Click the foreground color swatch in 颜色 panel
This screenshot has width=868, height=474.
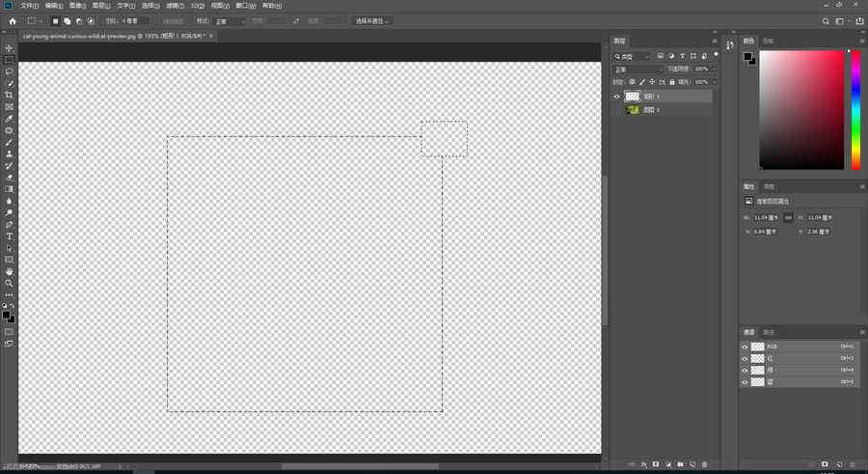pos(748,57)
